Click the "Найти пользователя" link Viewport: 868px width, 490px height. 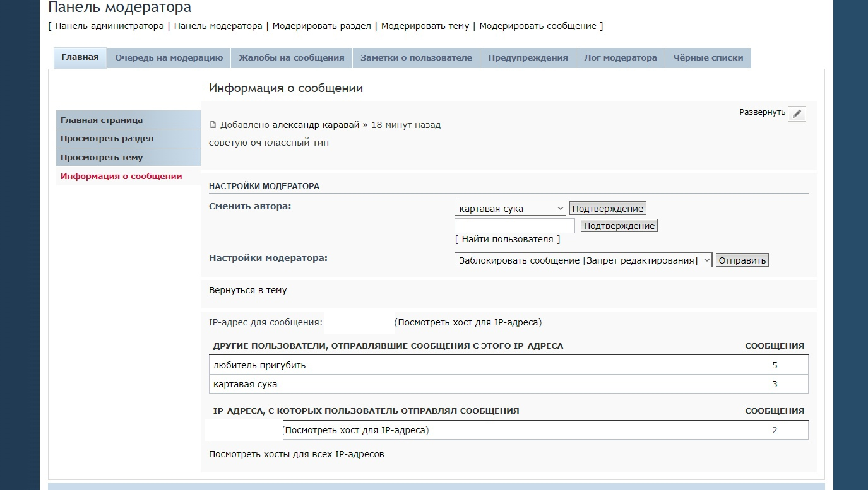pyautogui.click(x=507, y=239)
